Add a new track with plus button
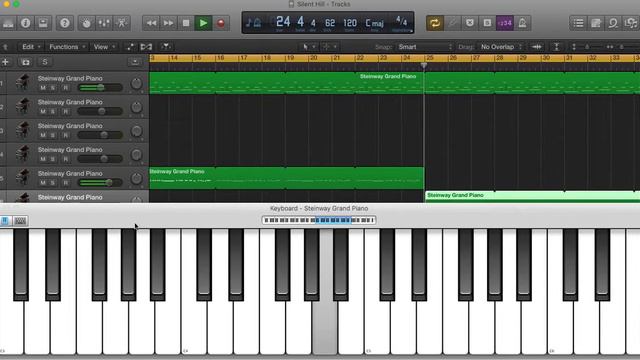The height and width of the screenshot is (360, 640). (6, 62)
